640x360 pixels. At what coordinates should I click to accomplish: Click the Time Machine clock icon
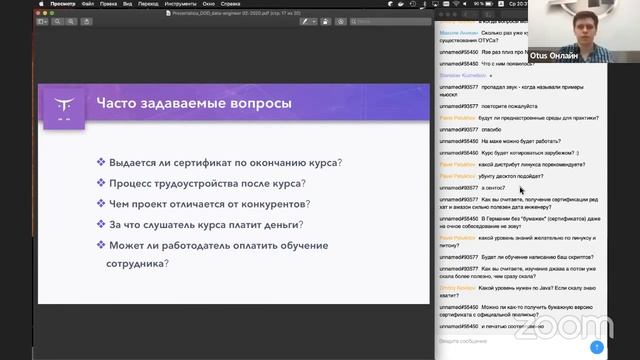click(413, 4)
